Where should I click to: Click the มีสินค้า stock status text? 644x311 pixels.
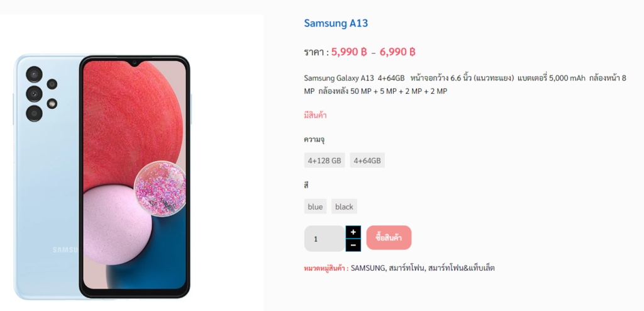(x=316, y=115)
